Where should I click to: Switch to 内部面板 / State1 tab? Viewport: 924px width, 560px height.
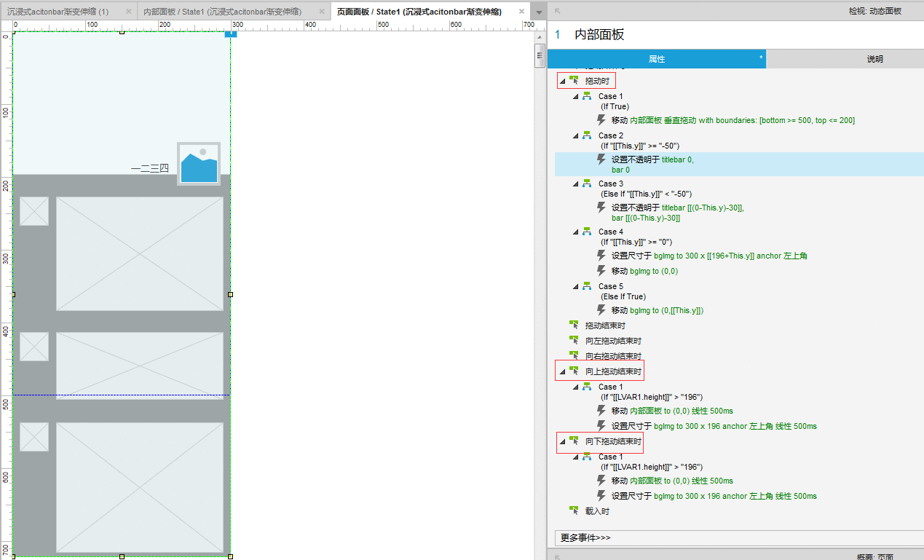point(222,12)
